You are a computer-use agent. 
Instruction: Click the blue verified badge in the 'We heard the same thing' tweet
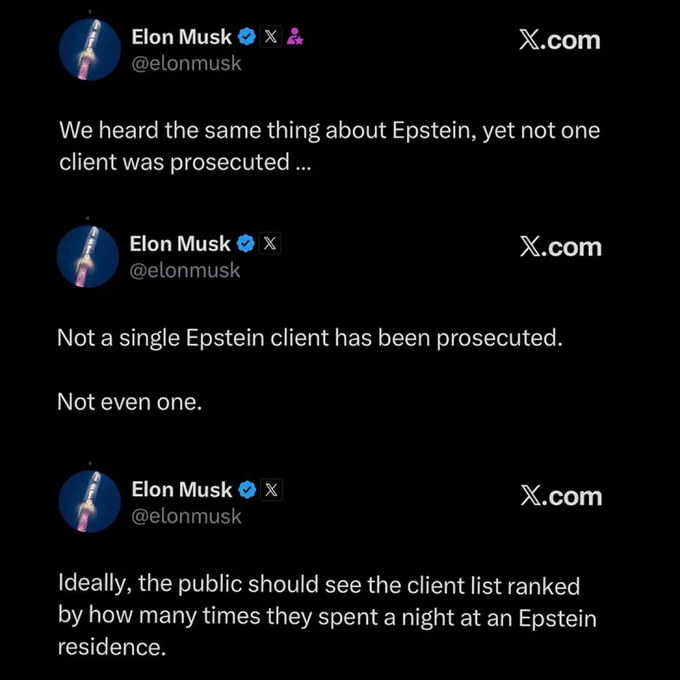click(246, 38)
